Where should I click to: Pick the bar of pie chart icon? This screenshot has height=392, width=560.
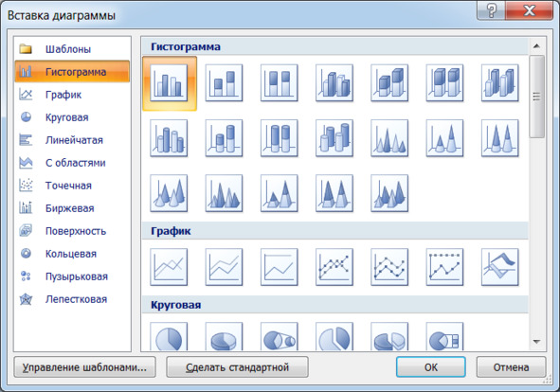pos(444,336)
